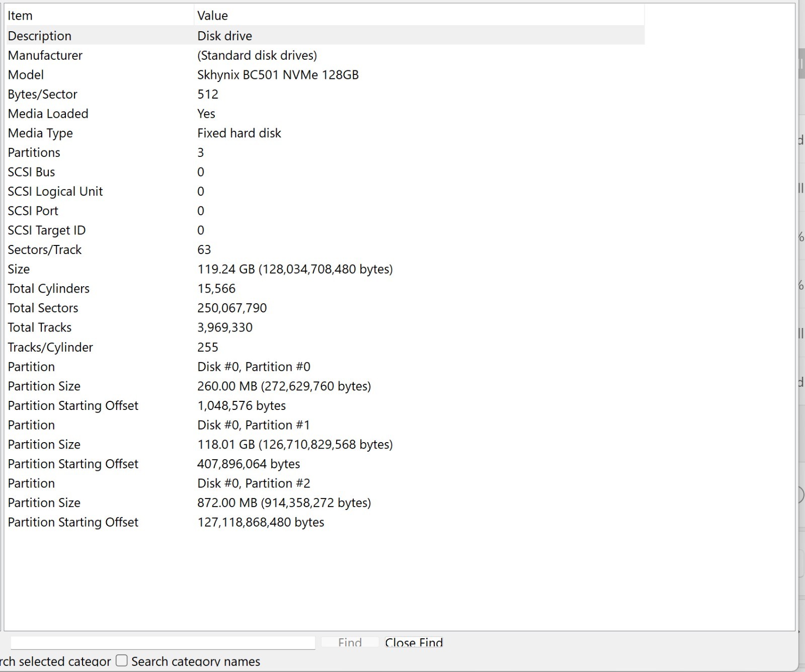Select the Partitions row label

pyautogui.click(x=34, y=152)
